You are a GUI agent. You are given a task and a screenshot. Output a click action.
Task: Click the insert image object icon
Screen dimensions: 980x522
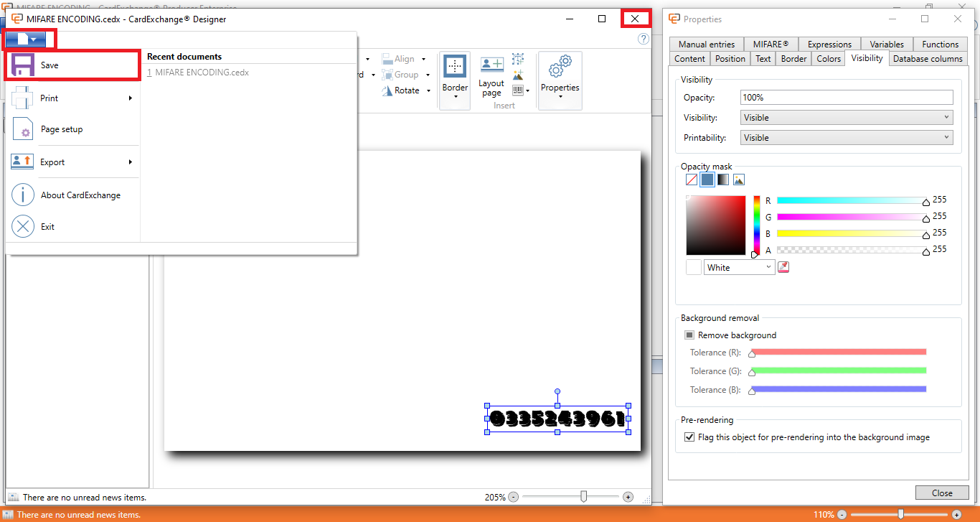(518, 75)
